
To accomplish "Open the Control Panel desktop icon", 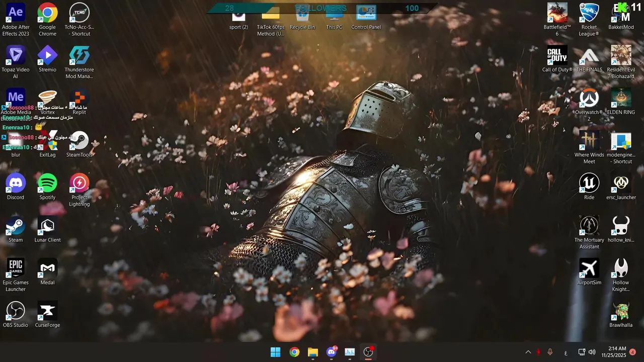I will point(366,18).
